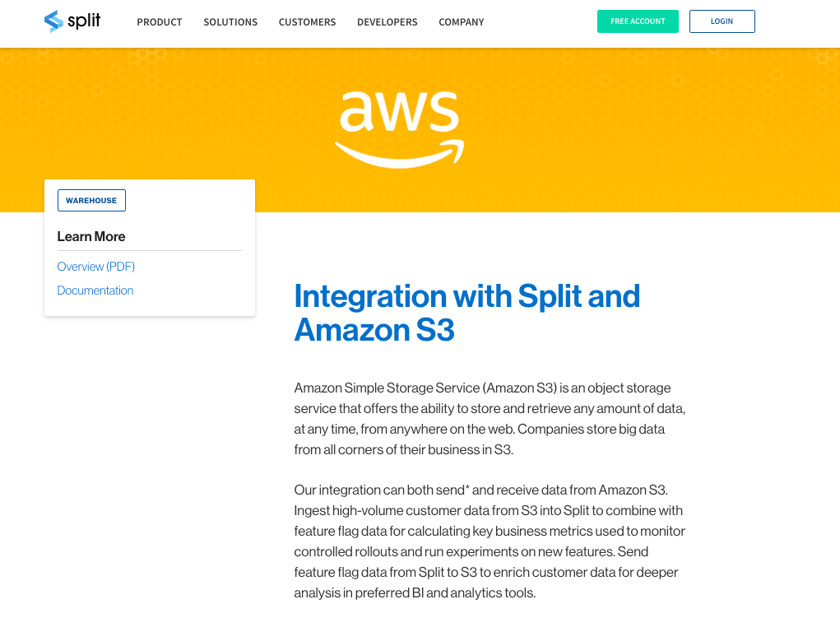
Task: Click the paragraph starting "Our integration can both send"
Action: pos(490,541)
